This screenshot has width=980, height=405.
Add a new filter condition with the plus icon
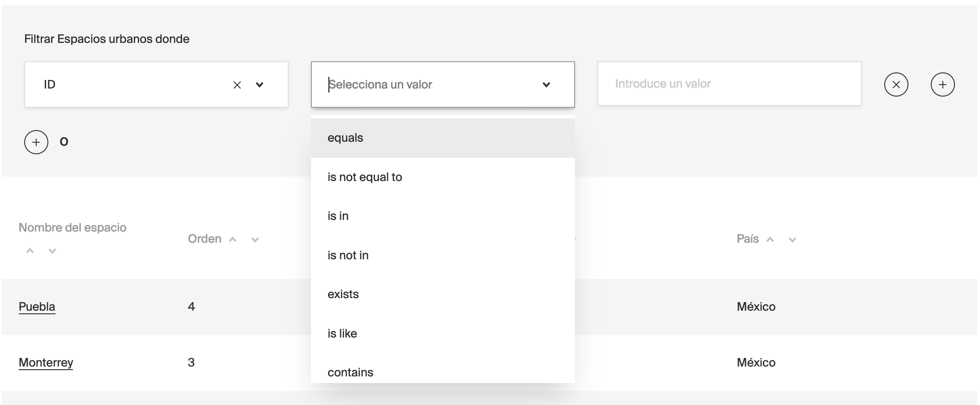tap(943, 84)
